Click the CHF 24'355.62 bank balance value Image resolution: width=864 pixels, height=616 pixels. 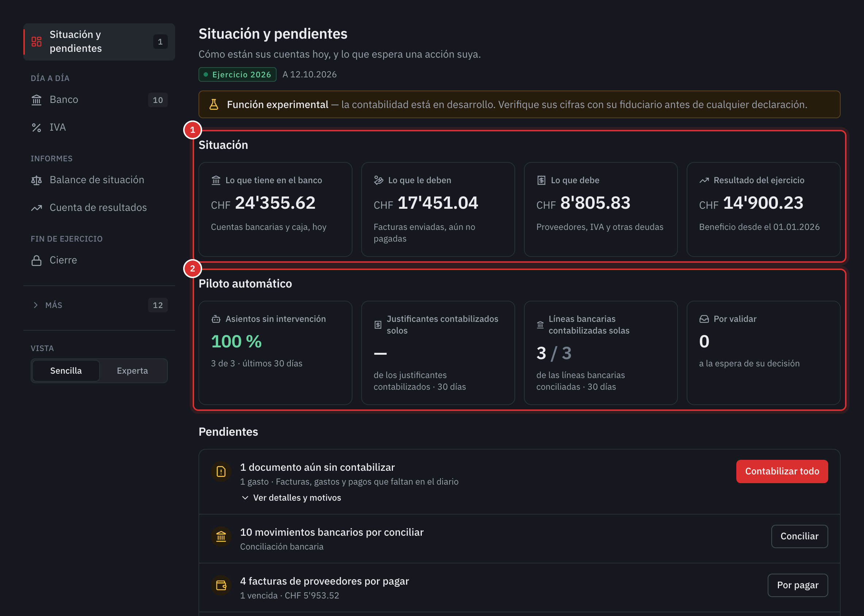click(263, 203)
